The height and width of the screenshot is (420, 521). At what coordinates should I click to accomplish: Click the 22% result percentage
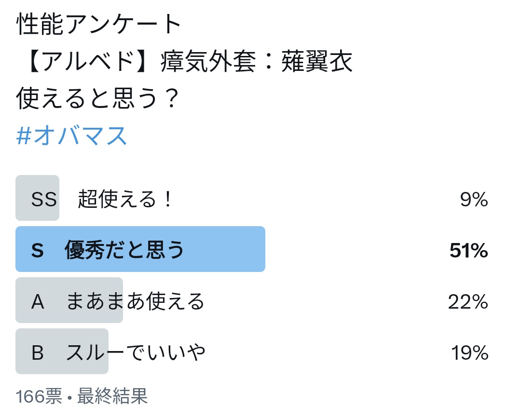(x=468, y=302)
